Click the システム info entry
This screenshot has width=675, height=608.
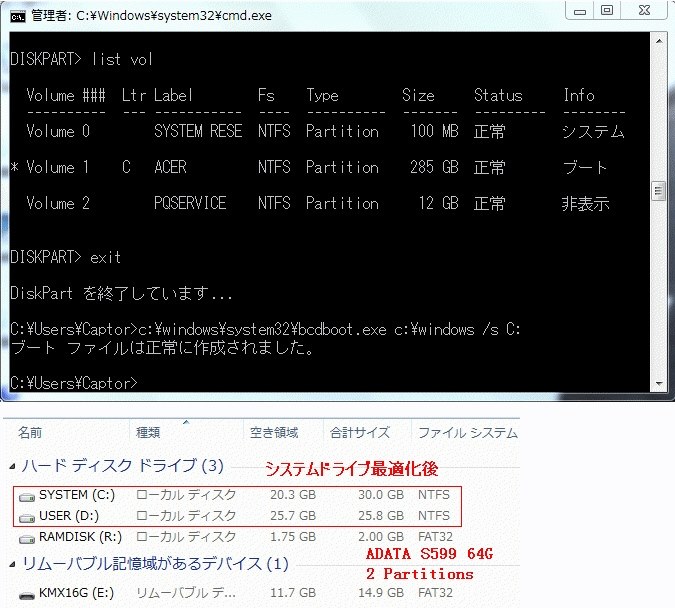point(593,131)
